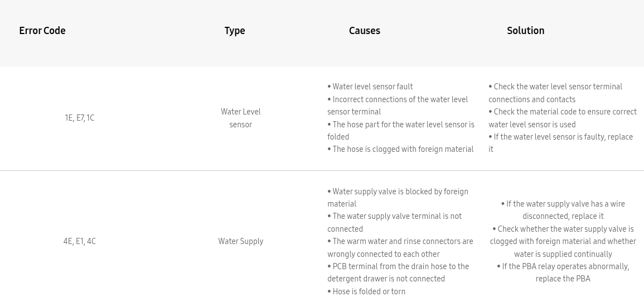Click the Solution column header
Screen dimensions: 644x306
tap(525, 31)
